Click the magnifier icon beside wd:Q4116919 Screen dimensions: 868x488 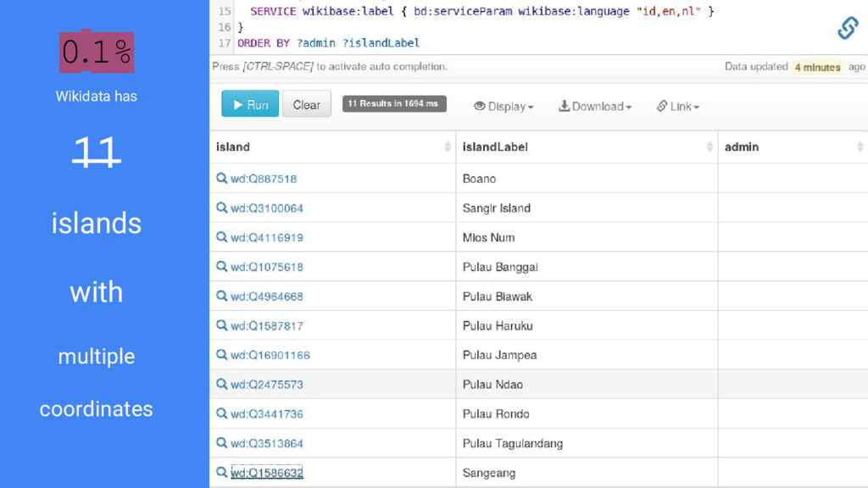click(221, 237)
